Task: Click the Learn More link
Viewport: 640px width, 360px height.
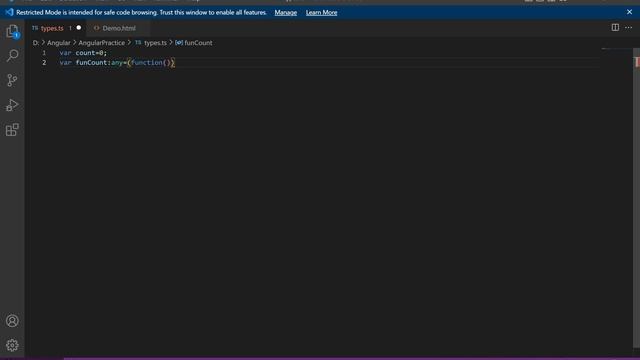Action: point(322,13)
